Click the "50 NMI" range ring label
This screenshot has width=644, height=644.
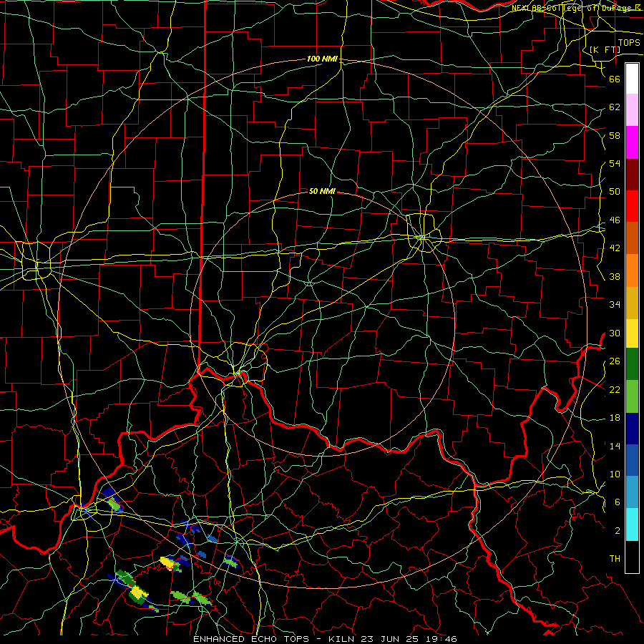pyautogui.click(x=322, y=191)
